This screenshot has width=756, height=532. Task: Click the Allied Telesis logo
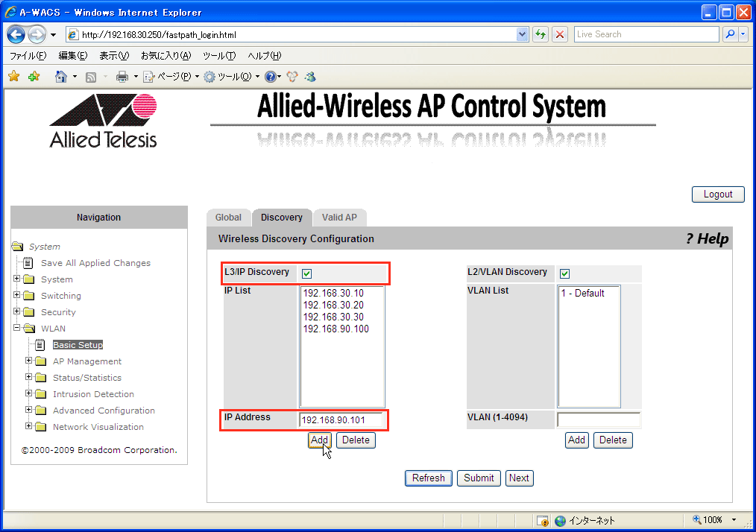(x=103, y=121)
